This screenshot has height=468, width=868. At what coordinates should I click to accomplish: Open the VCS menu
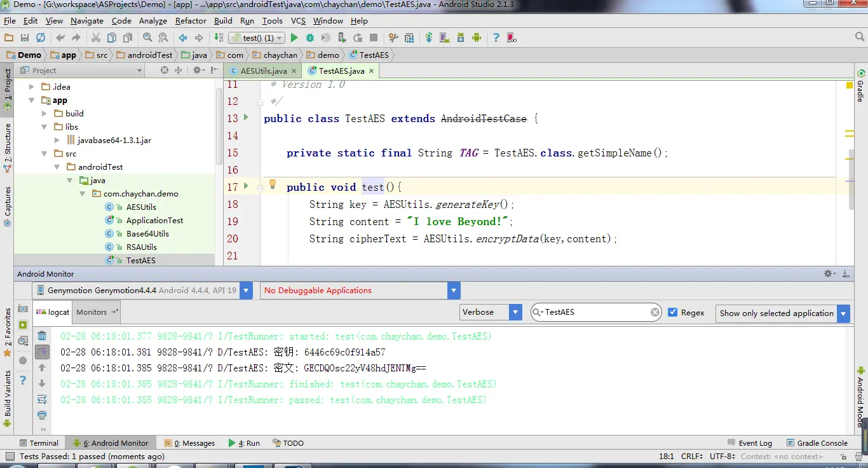click(x=298, y=20)
